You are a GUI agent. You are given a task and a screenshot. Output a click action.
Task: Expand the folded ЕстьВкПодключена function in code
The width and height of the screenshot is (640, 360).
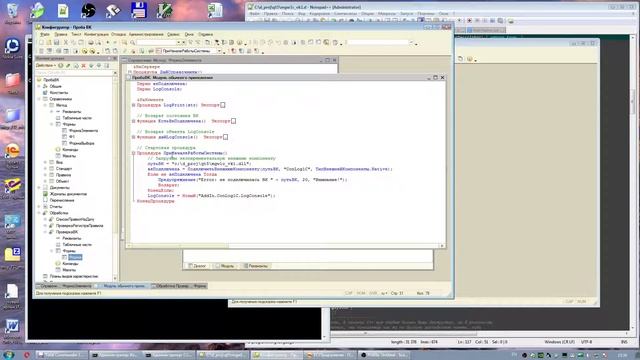coord(133,121)
